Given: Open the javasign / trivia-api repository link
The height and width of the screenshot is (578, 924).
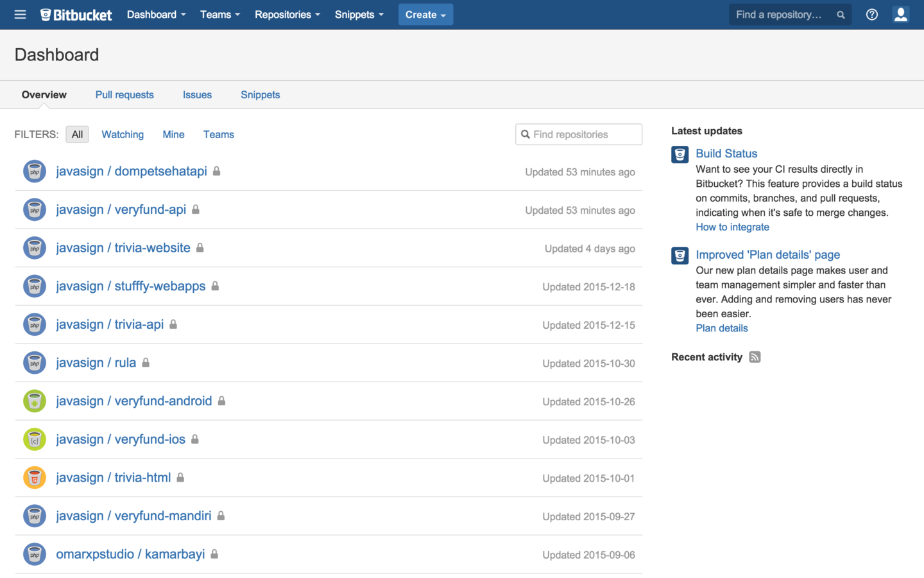Looking at the screenshot, I should point(110,324).
